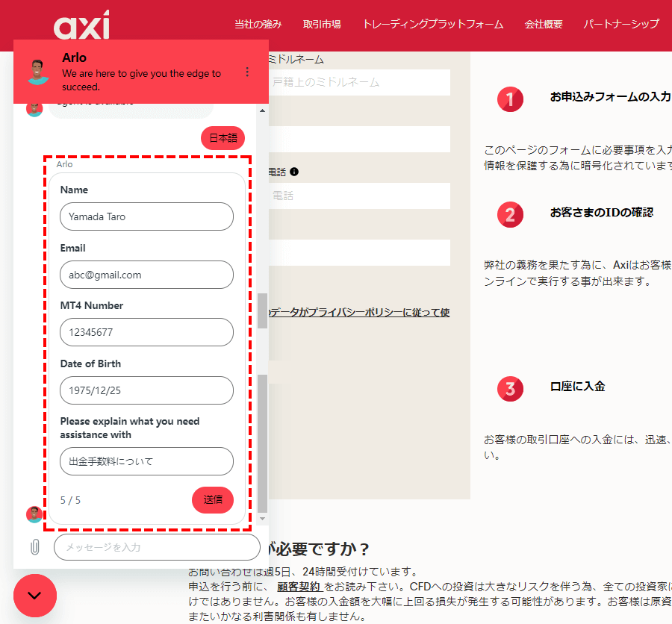The width and height of the screenshot is (672, 624).
Task: Click the small Arlo avatar beside the form
Action: (x=34, y=514)
